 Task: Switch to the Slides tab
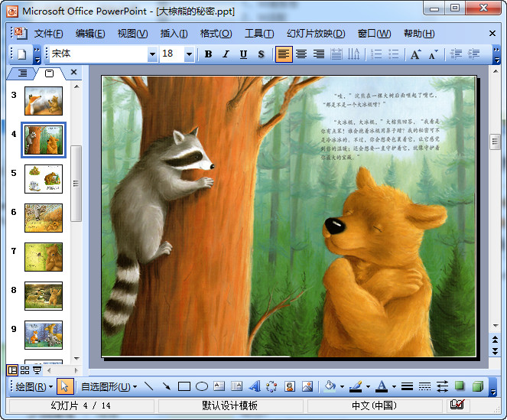click(49, 73)
